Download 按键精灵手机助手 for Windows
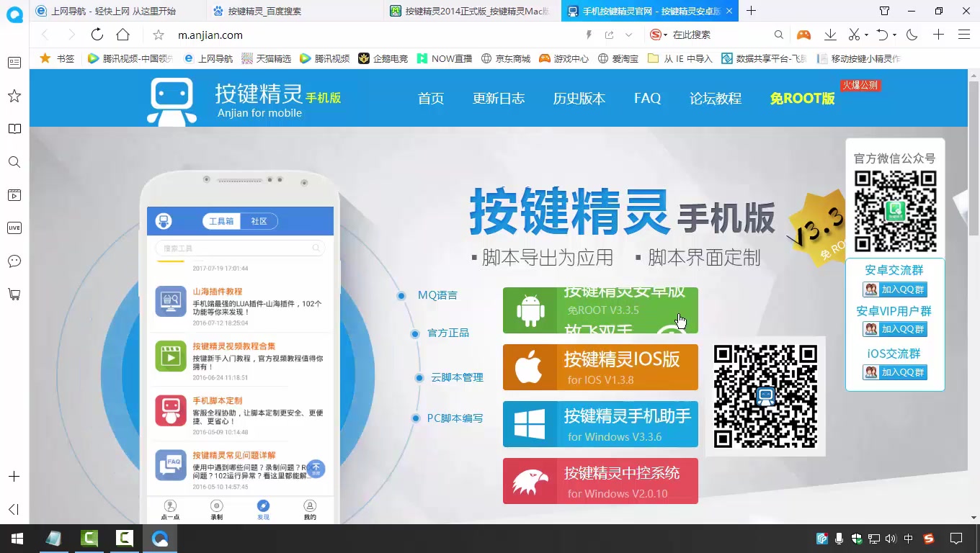 [600, 424]
